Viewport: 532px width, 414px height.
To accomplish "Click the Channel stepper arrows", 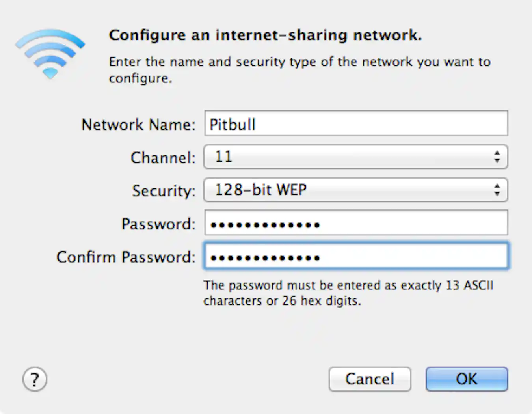I will (497, 157).
